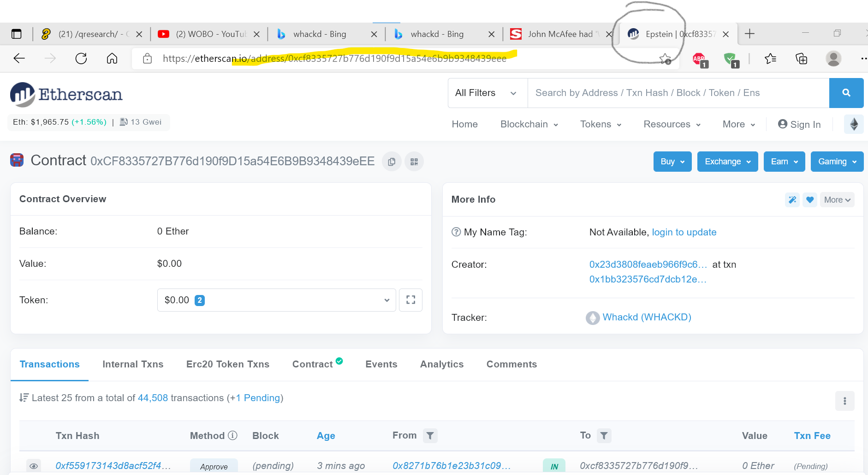Click the Etherscan logo

(x=66, y=95)
